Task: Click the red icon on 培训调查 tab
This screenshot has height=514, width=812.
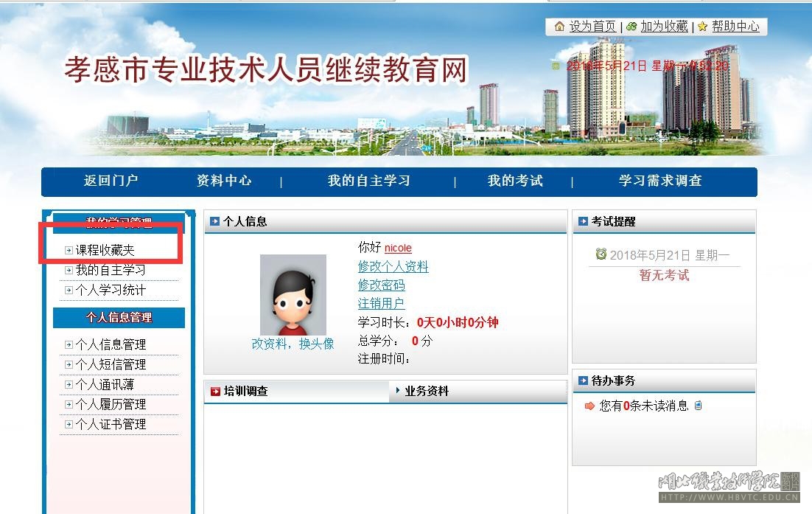Action: pos(215,392)
